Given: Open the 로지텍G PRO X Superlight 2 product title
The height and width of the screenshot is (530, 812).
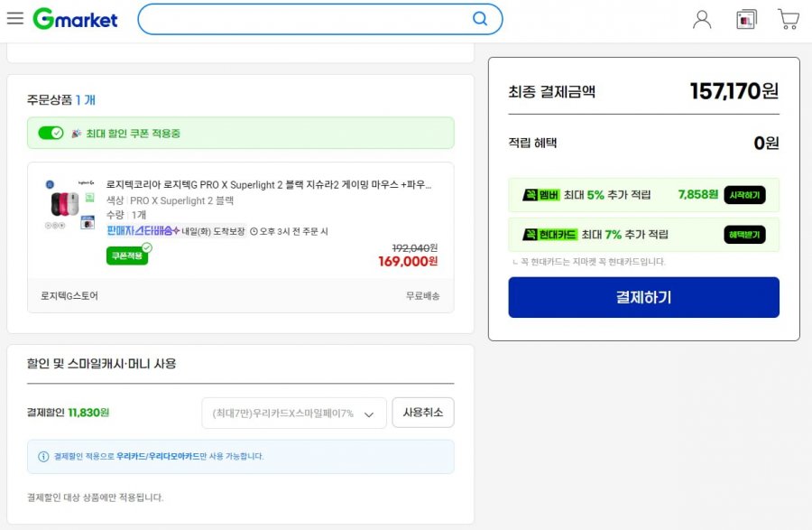Looking at the screenshot, I should [x=269, y=184].
